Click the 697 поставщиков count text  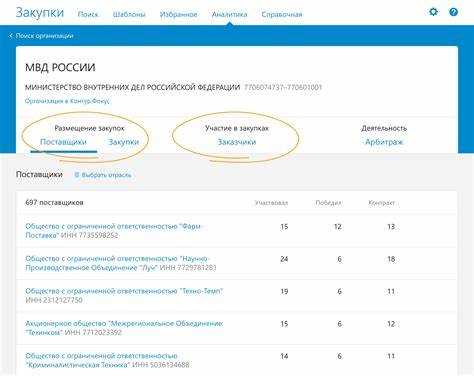click(x=54, y=202)
